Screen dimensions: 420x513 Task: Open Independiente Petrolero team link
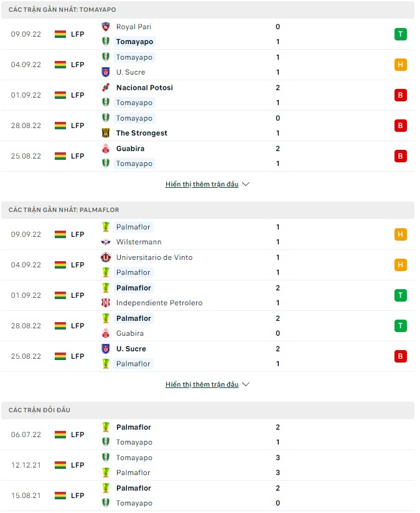(159, 303)
